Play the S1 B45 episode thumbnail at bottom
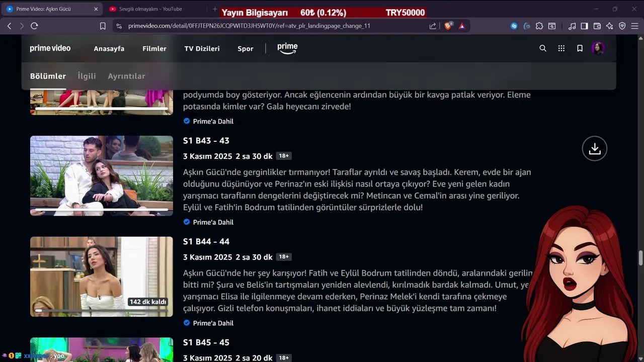644x362 pixels. 102,350
